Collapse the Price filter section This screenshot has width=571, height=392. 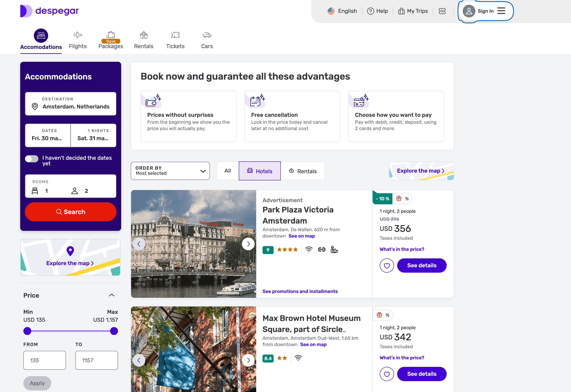tap(111, 295)
